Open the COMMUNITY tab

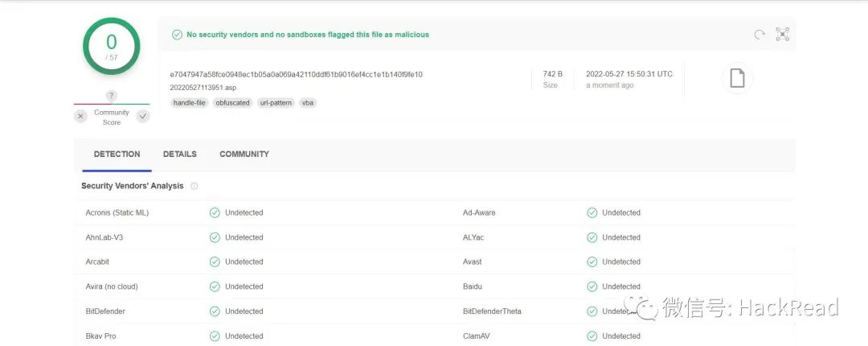point(244,154)
